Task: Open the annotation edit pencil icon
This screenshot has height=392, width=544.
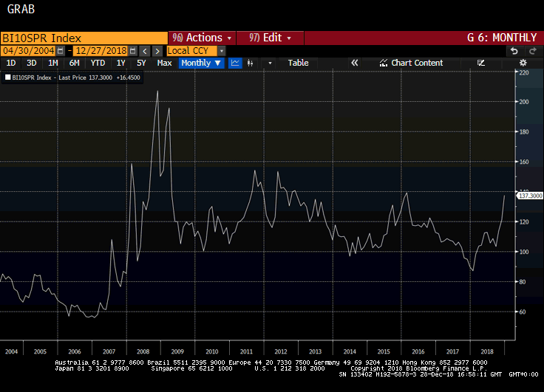Action: click(x=481, y=63)
